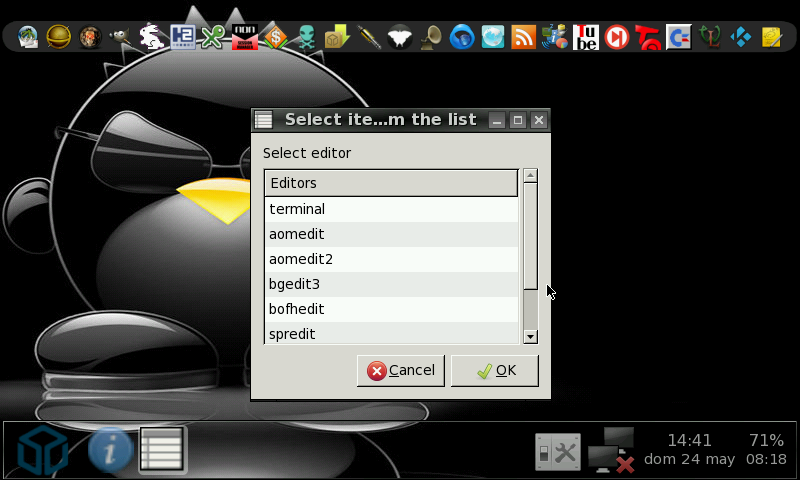Click the disconnected network monitors tray icon

(x=611, y=450)
